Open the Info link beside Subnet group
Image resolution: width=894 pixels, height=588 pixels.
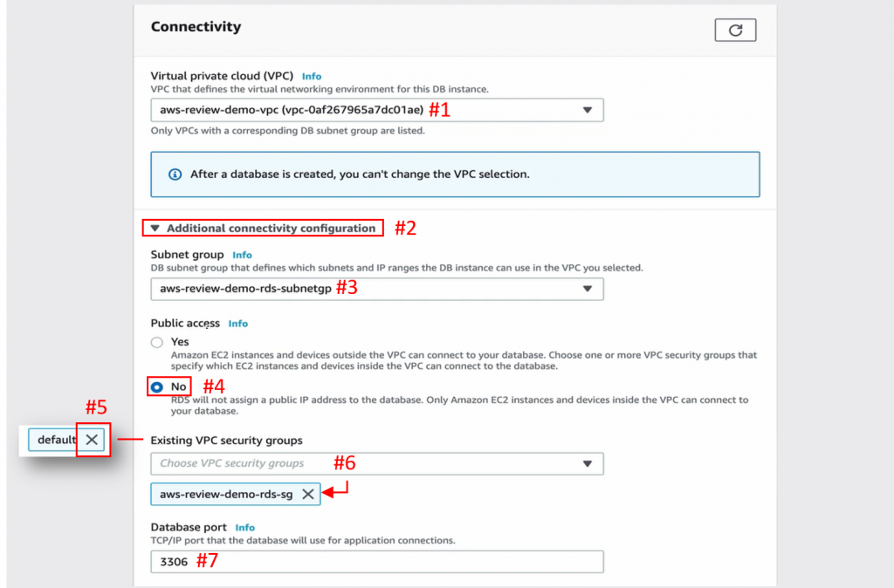[x=242, y=255]
